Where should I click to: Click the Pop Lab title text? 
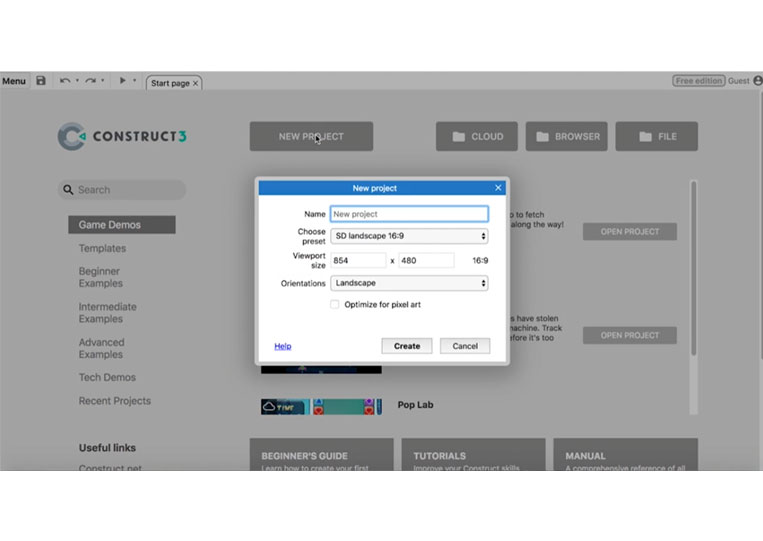(416, 405)
